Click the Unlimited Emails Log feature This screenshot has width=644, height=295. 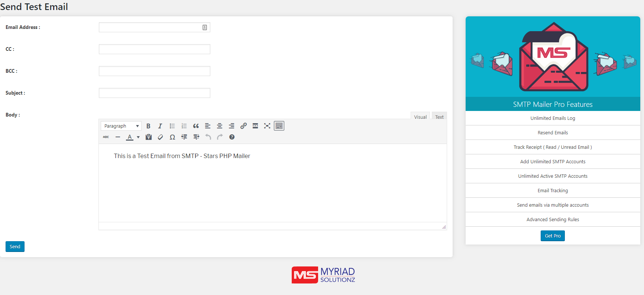[x=553, y=118]
